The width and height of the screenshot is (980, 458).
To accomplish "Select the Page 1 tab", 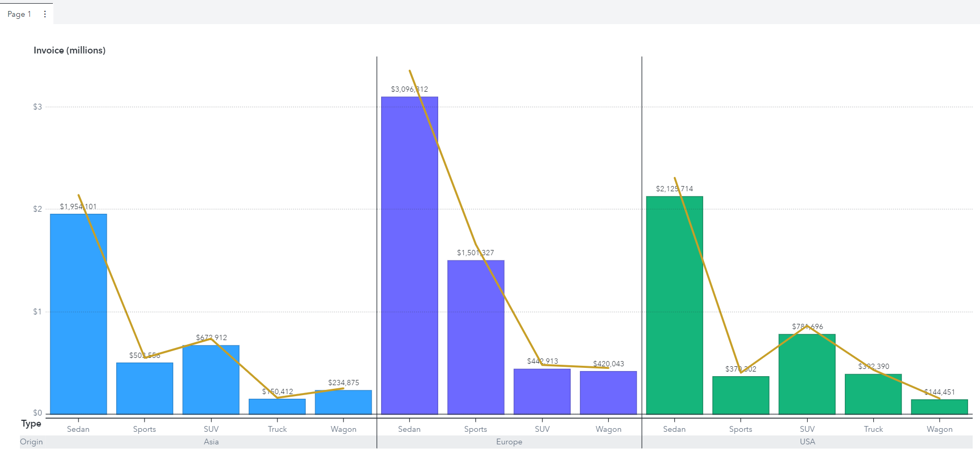I will tap(19, 14).
